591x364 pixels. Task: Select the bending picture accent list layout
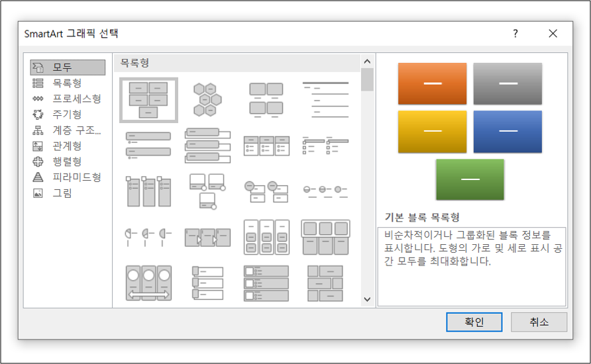coord(207,192)
